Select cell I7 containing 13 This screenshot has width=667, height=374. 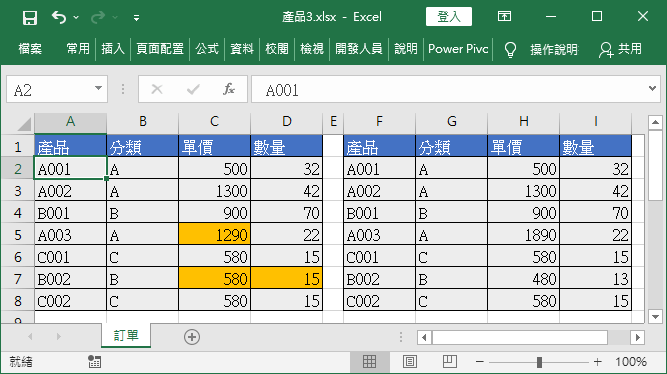[x=596, y=279]
